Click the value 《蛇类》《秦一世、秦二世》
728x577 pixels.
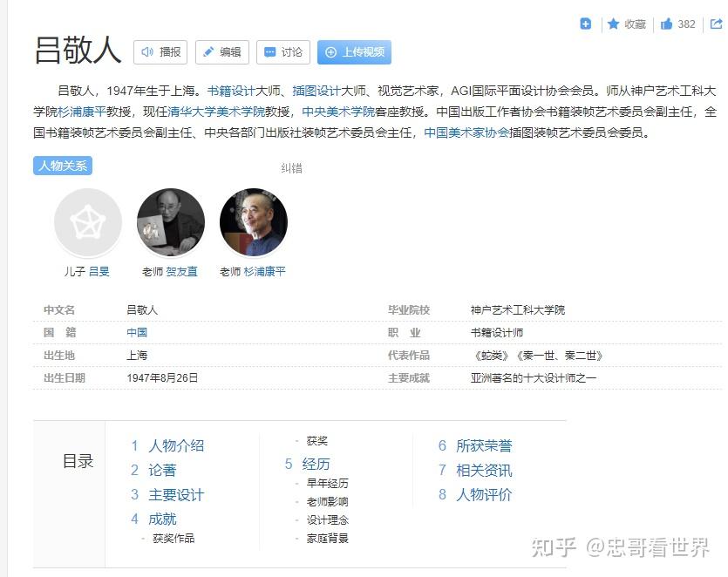[x=537, y=356]
